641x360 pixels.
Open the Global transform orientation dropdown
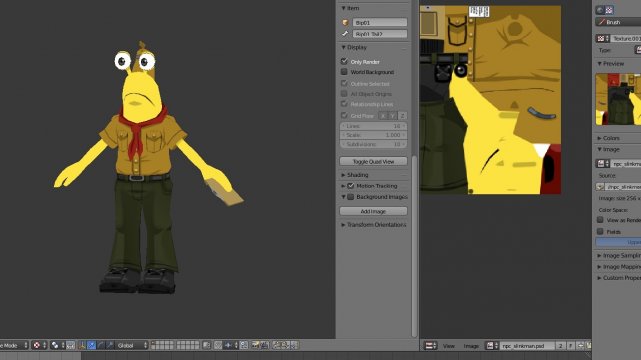(132, 345)
